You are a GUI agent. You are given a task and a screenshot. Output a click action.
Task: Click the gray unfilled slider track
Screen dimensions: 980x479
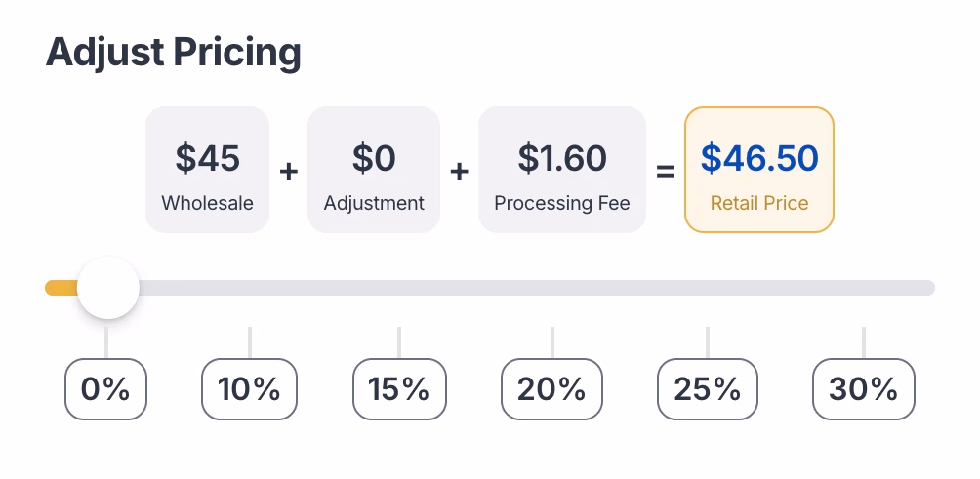click(537, 288)
